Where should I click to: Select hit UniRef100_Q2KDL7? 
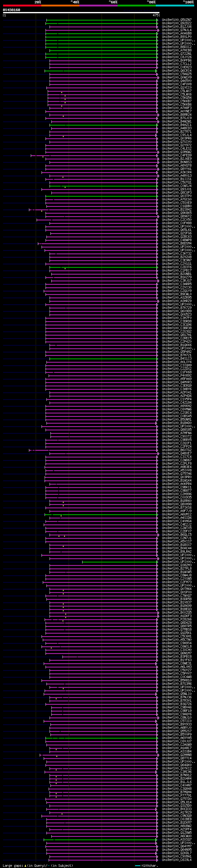coord(177,853)
